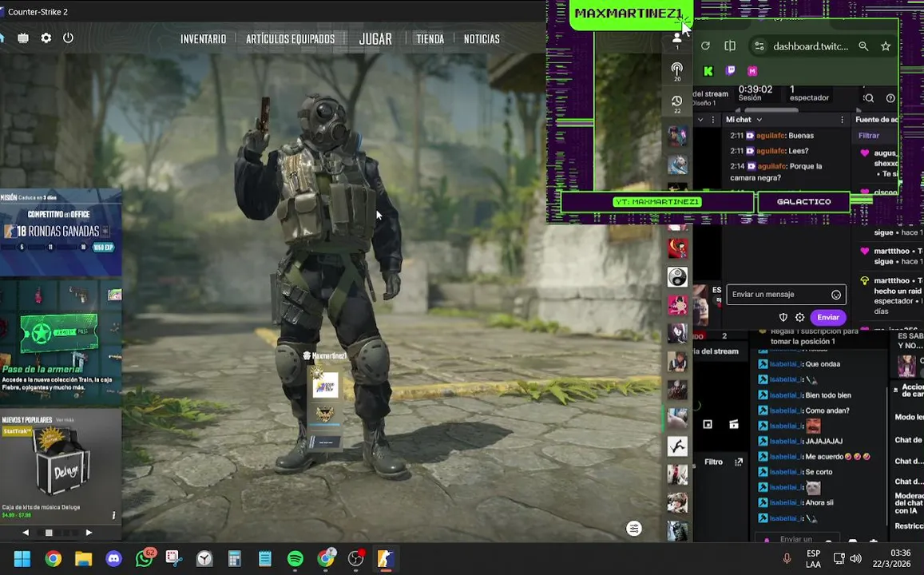Open the INVENTARIO tab in Counter-Strike 2
The width and height of the screenshot is (924, 575).
pyautogui.click(x=204, y=39)
